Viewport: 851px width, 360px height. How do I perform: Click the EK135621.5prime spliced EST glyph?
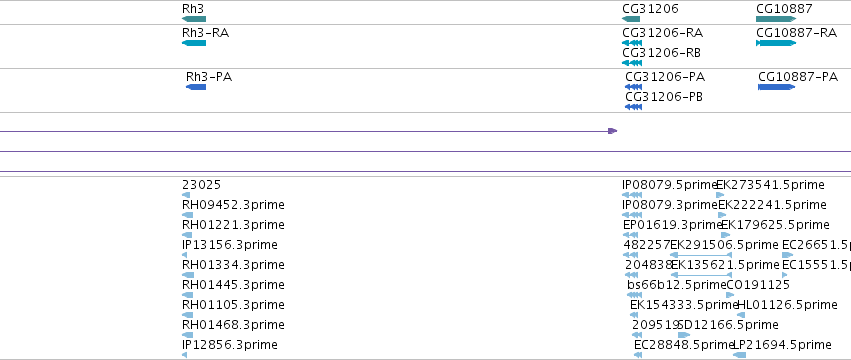tap(702, 275)
